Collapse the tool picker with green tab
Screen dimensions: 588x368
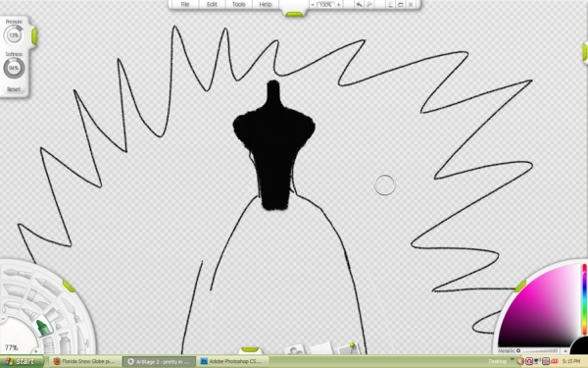69,287
